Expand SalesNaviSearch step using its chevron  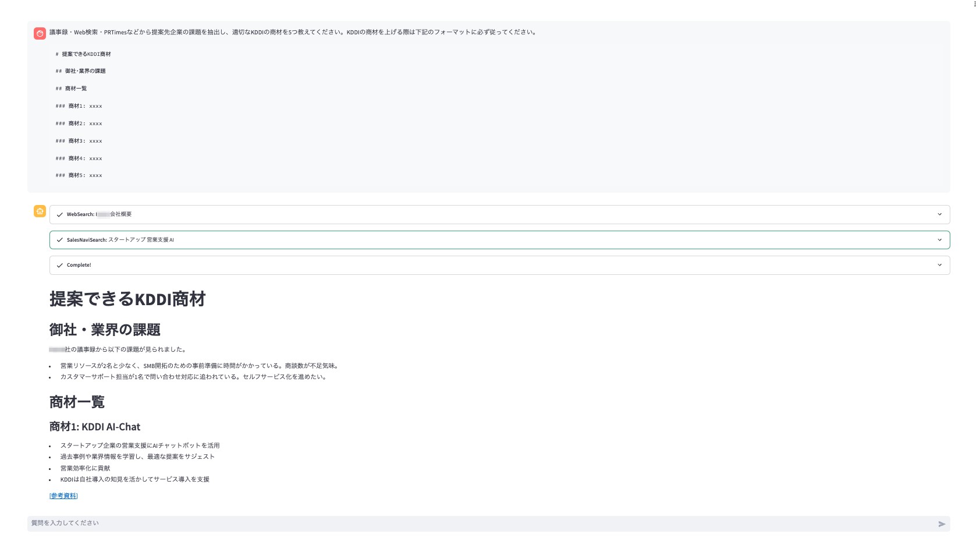click(x=939, y=240)
